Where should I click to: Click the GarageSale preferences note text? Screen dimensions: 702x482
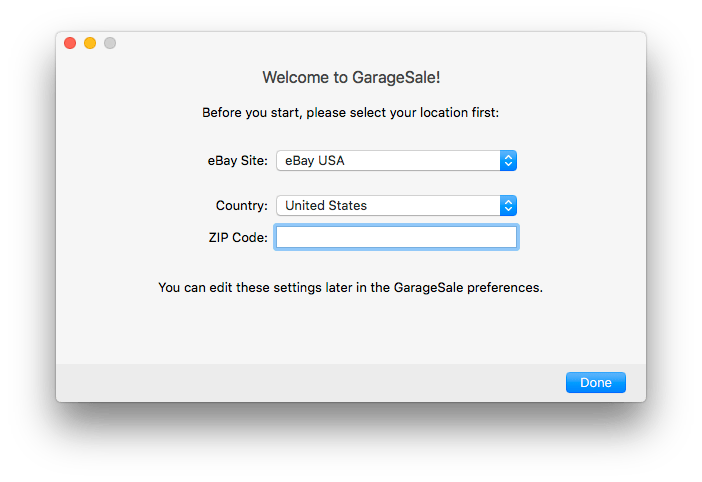point(350,287)
